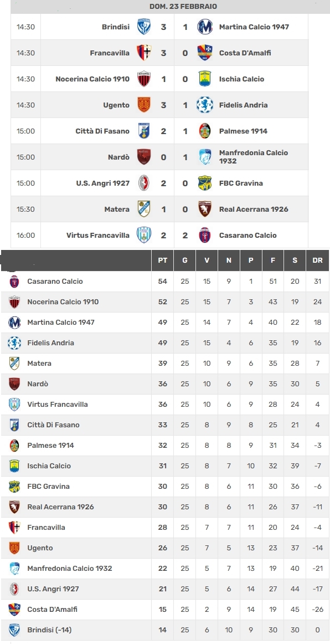Sort standings by PT column header
Viewport: 330px width, 644px height.
(163, 260)
